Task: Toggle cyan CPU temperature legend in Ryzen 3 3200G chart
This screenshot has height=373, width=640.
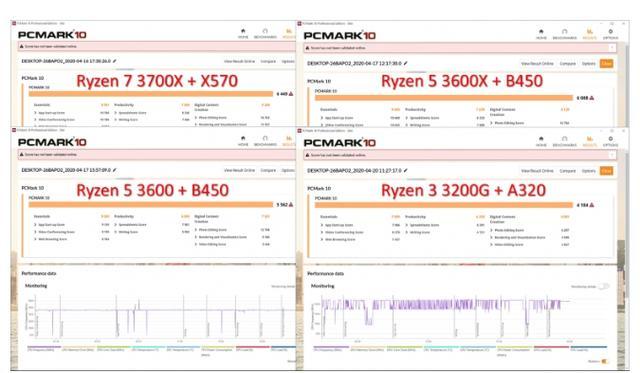Action: [x=441, y=349]
